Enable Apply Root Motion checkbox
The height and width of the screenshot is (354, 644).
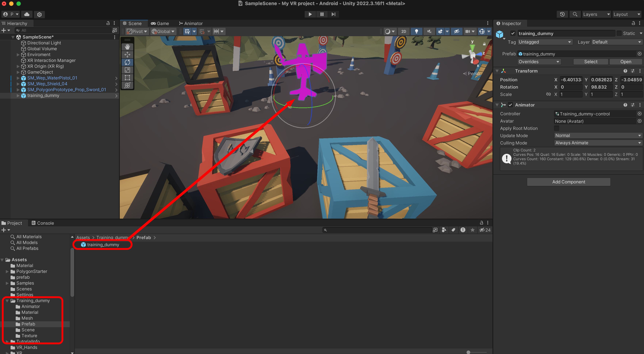557,128
